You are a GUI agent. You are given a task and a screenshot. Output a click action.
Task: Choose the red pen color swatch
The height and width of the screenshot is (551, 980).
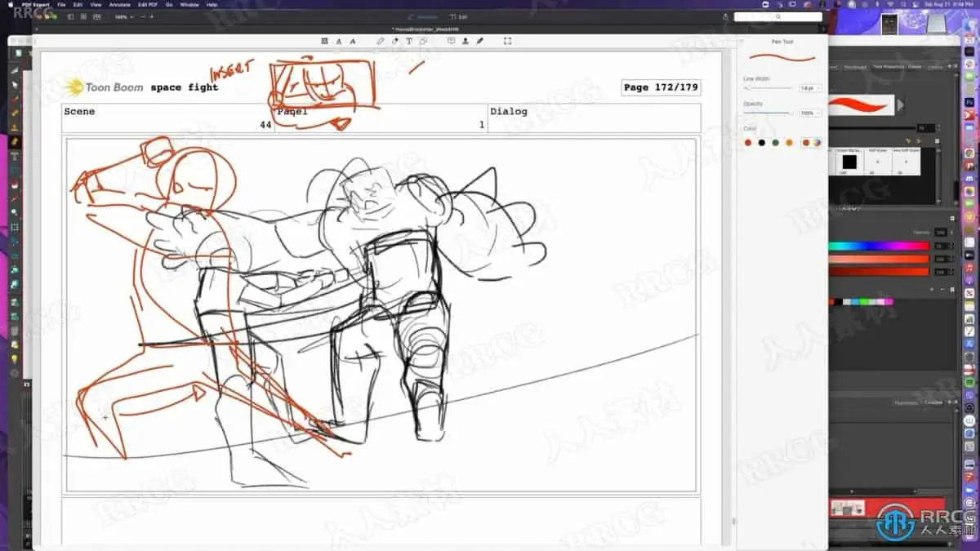click(x=747, y=142)
